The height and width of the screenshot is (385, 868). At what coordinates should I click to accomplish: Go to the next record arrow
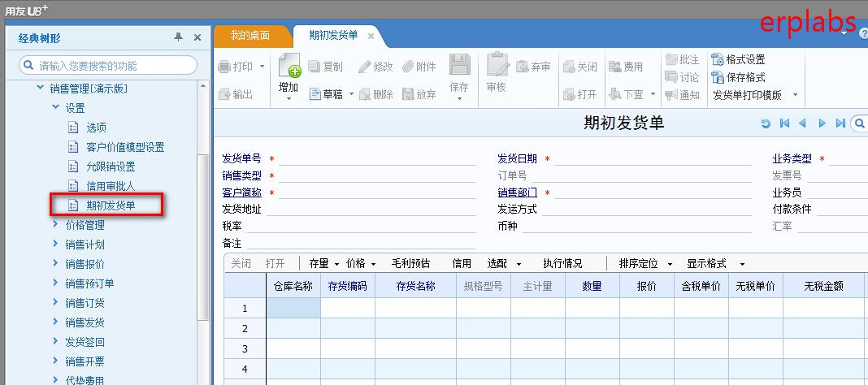click(x=822, y=123)
